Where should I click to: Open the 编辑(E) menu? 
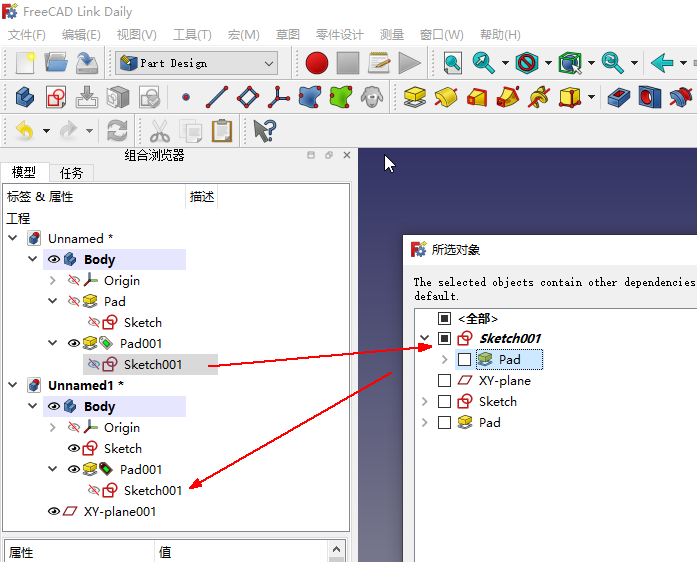tap(81, 35)
